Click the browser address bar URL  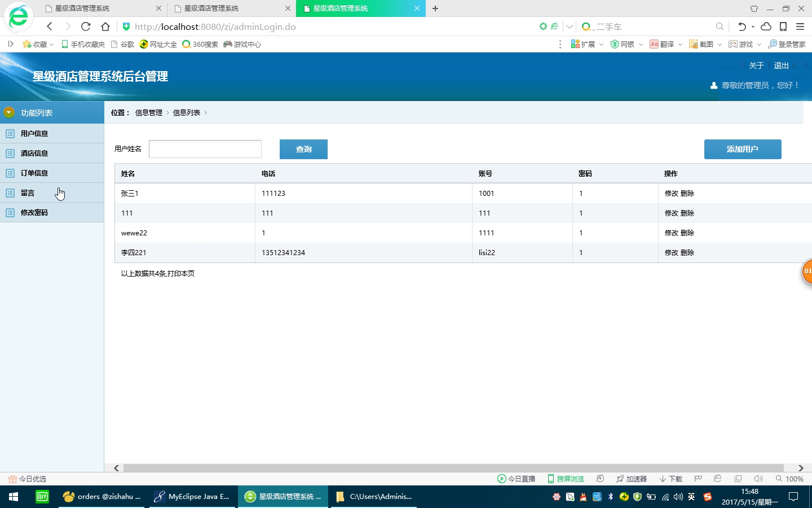pos(215,27)
